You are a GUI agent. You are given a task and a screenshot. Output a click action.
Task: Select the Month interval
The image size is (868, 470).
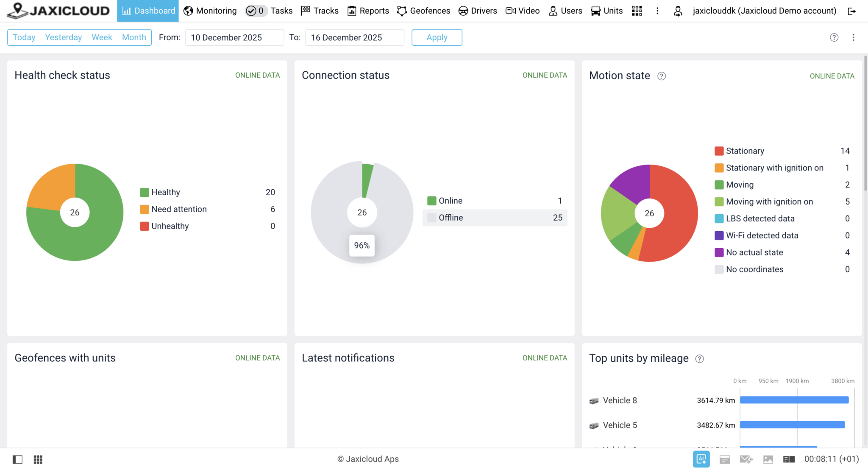pos(134,37)
